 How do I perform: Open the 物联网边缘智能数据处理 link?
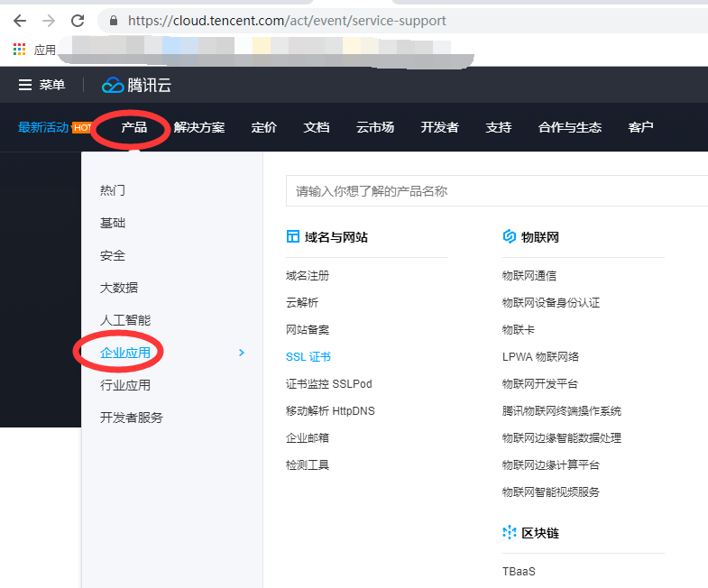[562, 438]
